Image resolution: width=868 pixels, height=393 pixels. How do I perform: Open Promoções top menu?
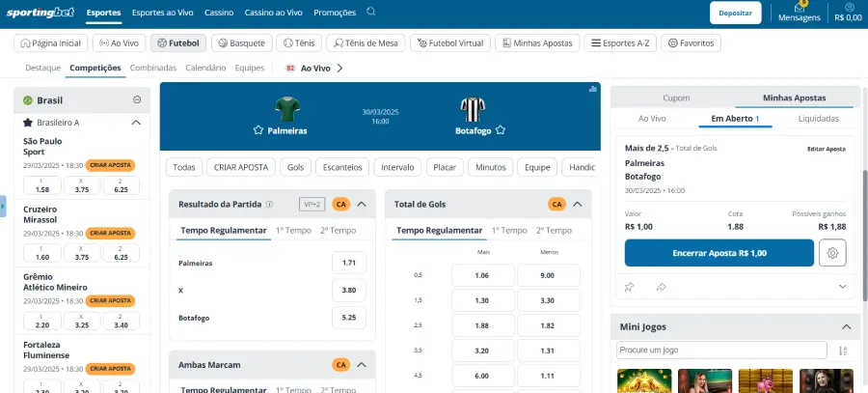(335, 13)
